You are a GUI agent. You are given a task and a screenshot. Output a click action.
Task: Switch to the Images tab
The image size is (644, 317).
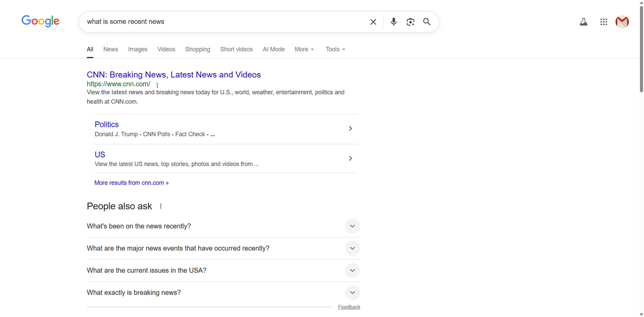point(138,49)
